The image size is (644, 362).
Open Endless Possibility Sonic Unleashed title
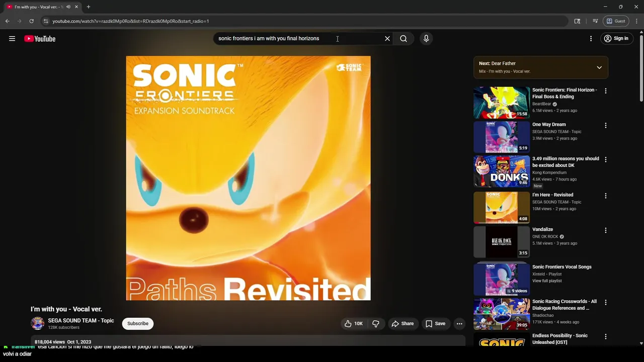tap(559, 339)
